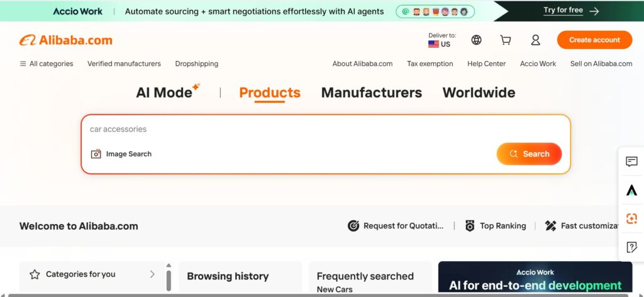Screen dimensions: 644x297
Task: Click the Create account button
Action: coord(594,40)
